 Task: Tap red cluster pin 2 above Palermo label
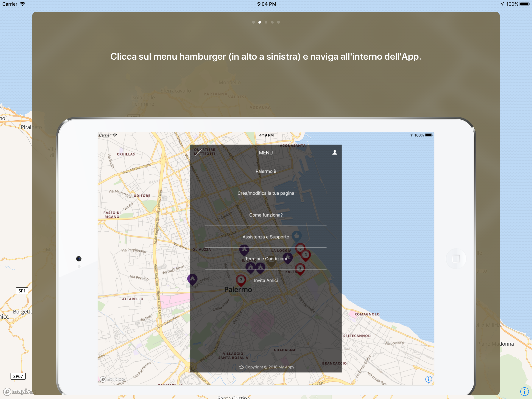click(x=241, y=280)
